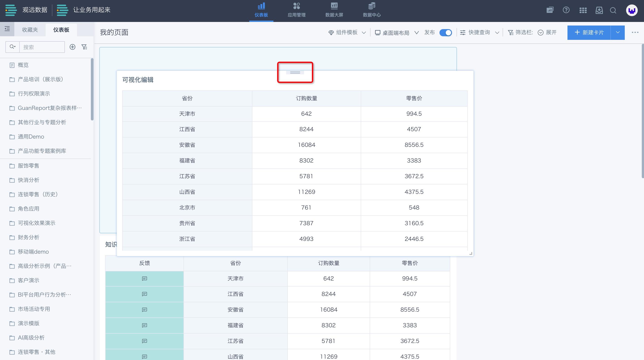Open 应用管理 in top navigation

(x=296, y=10)
